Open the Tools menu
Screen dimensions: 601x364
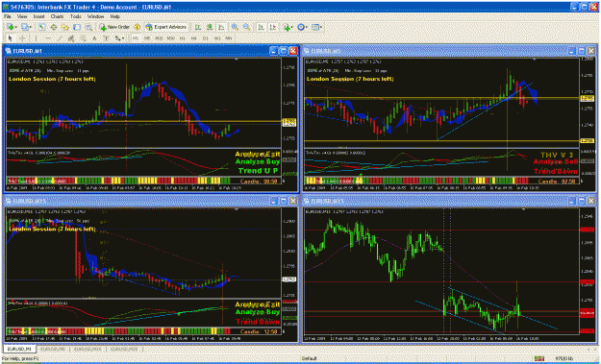76,17
